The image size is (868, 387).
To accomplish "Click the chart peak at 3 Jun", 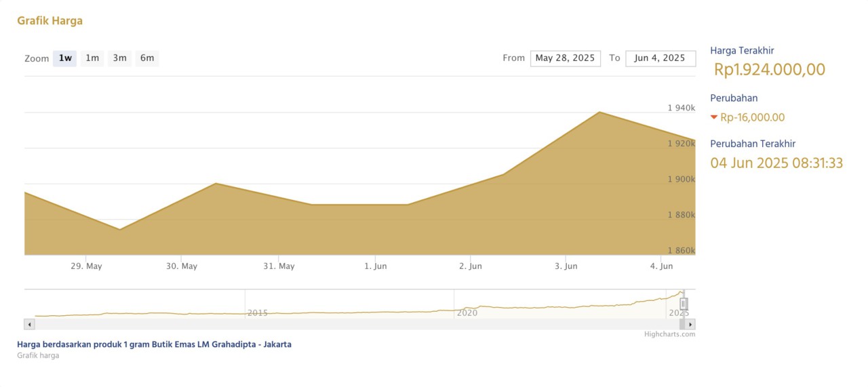I will [x=599, y=113].
